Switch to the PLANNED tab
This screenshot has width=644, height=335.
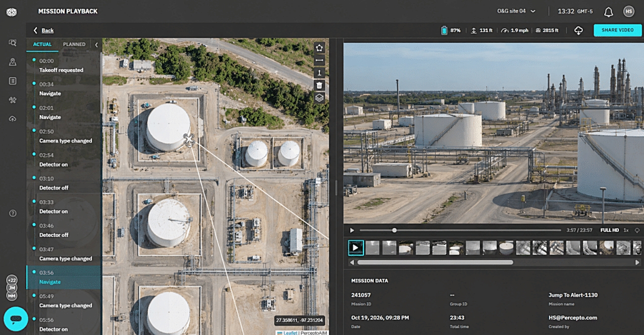tap(74, 44)
